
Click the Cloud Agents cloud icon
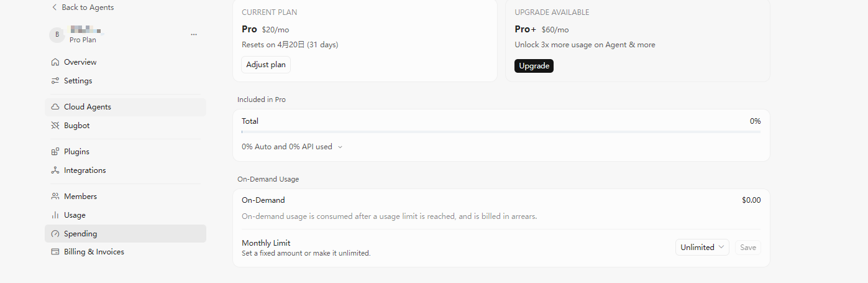pyautogui.click(x=55, y=107)
